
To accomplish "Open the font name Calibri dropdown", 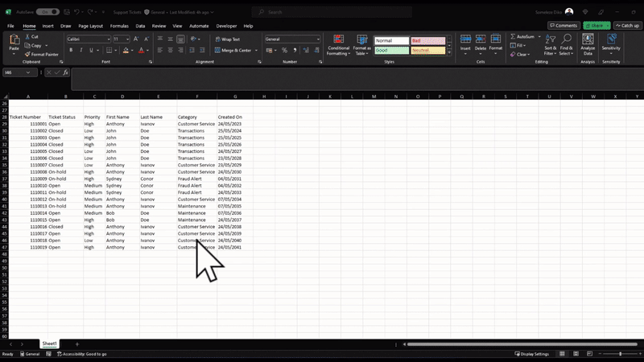I will point(109,39).
